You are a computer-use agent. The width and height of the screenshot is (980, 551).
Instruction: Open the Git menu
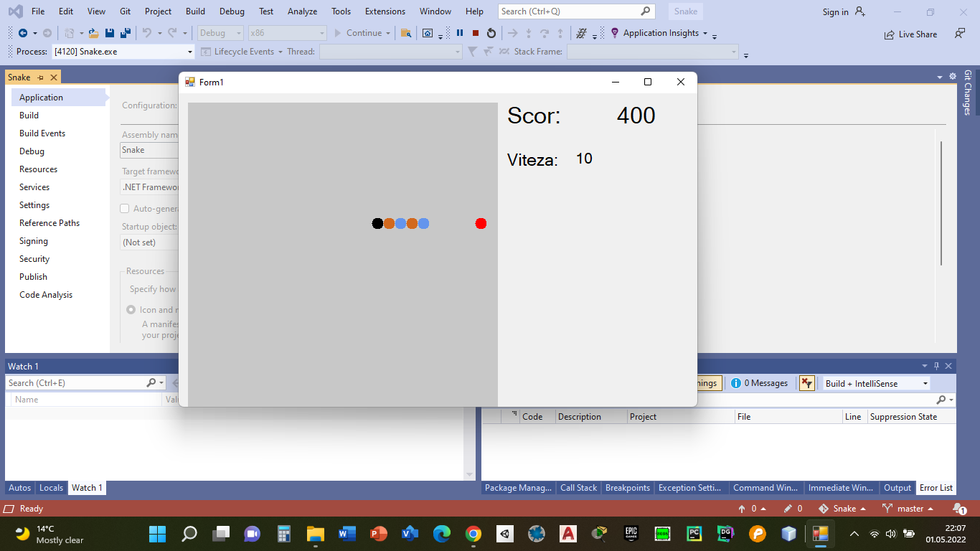pos(125,11)
